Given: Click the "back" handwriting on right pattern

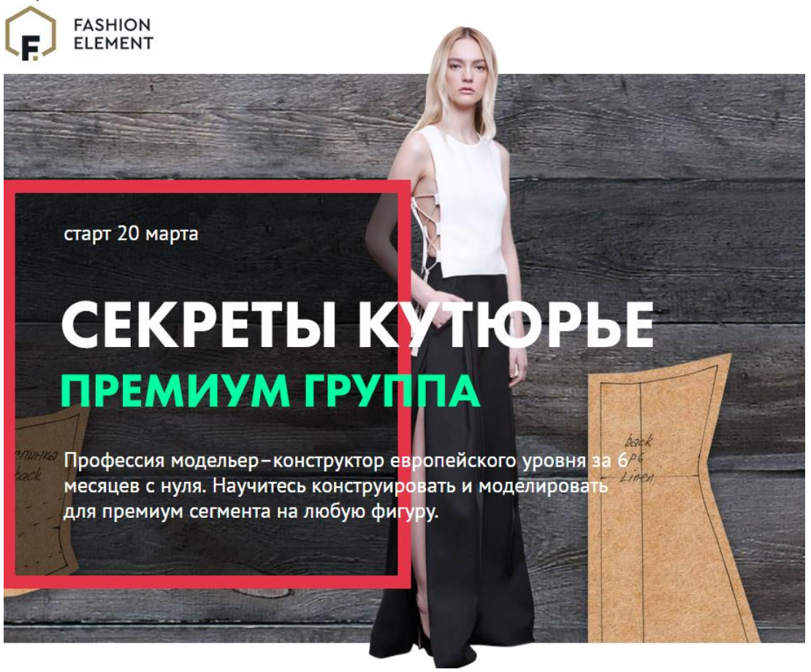Looking at the screenshot, I should (639, 440).
